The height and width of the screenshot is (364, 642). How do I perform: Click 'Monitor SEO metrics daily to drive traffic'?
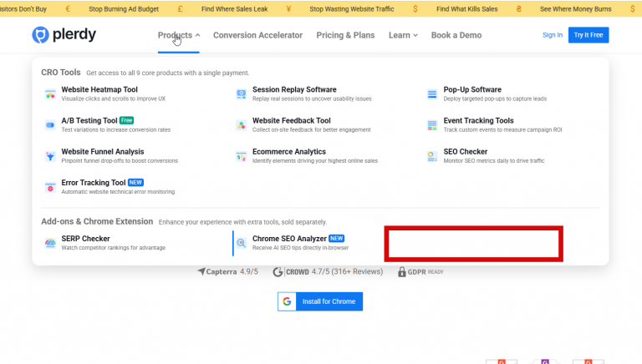coord(494,161)
